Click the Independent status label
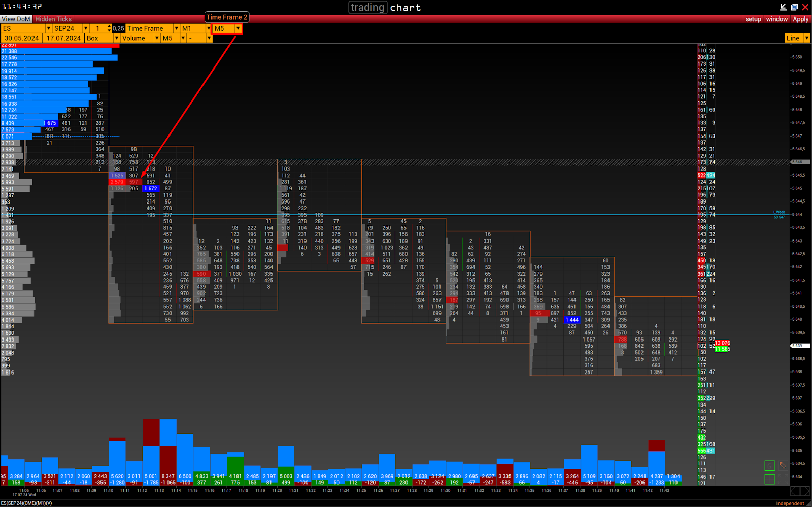Image resolution: width=812 pixels, height=507 pixels. pyautogui.click(x=790, y=503)
